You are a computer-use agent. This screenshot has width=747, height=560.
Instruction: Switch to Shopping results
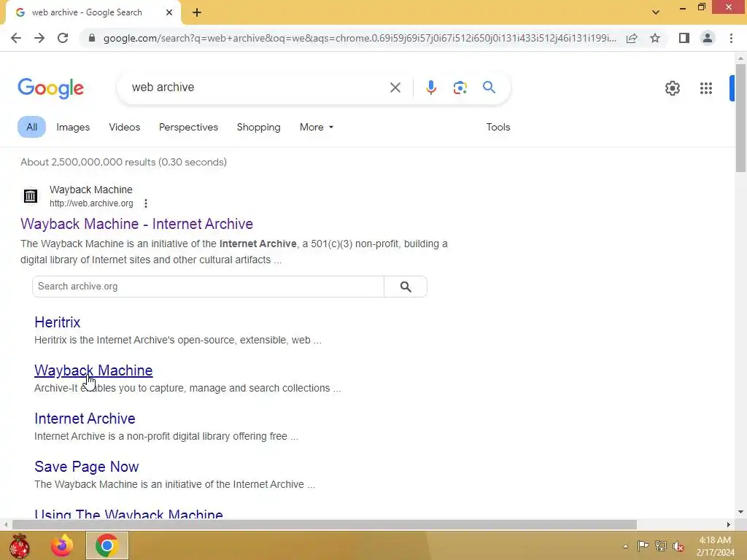[259, 127]
